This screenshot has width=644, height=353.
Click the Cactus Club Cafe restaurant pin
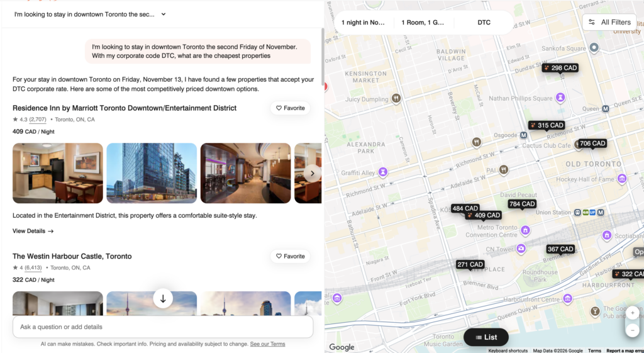tap(579, 145)
